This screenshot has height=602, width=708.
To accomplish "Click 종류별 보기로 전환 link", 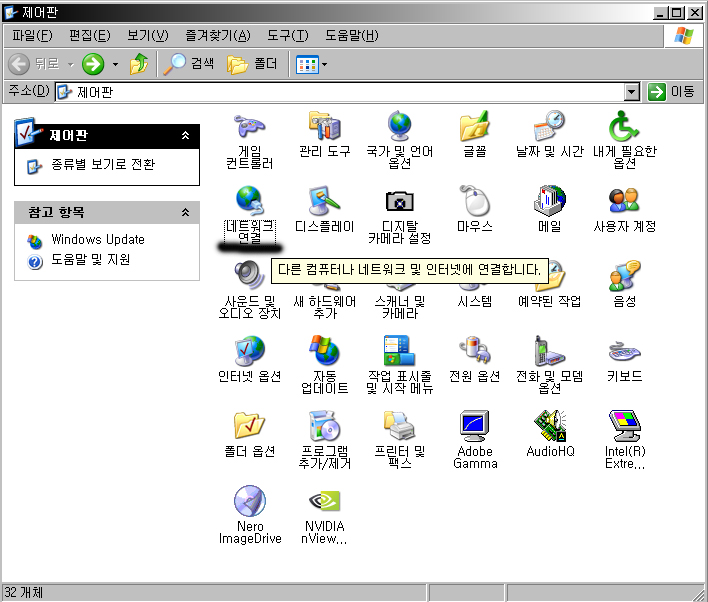I will [103, 164].
